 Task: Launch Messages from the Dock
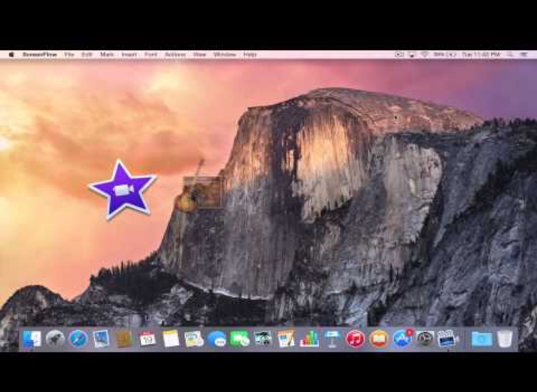pos(217,339)
